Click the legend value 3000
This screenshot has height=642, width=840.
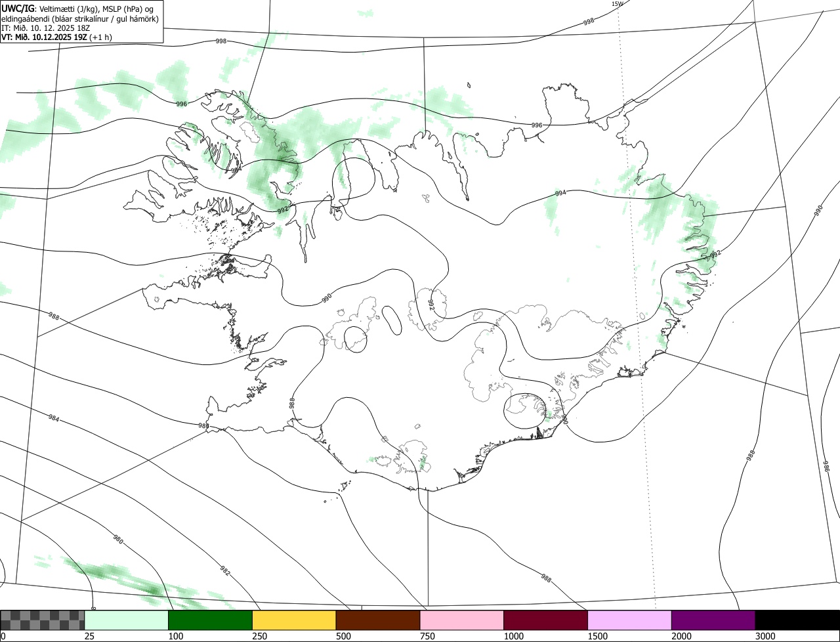(x=766, y=636)
